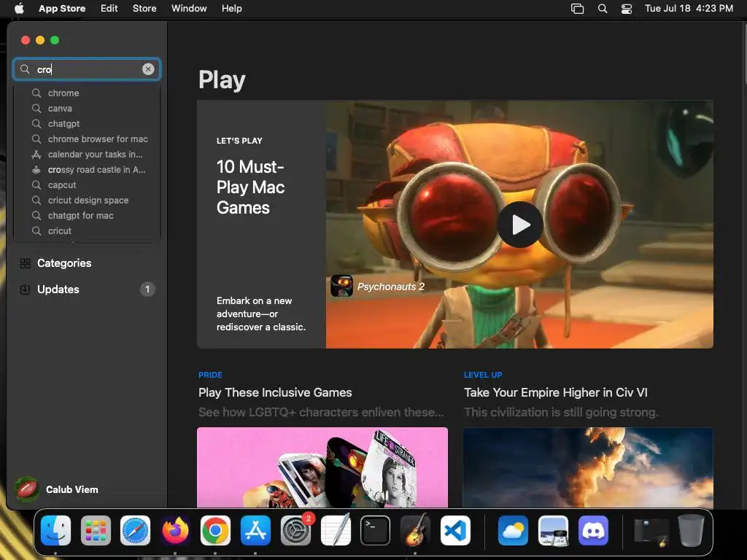
Task: Open Updates in the sidebar
Action: (x=87, y=289)
